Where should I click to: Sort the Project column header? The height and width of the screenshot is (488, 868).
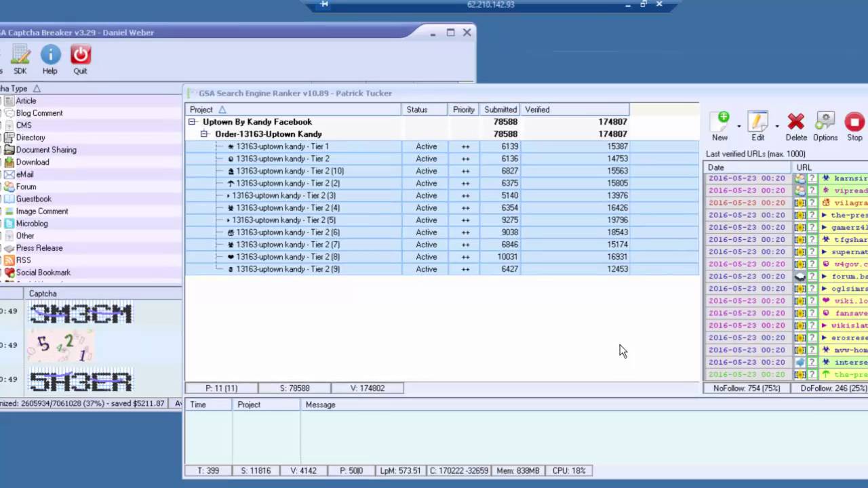click(293, 110)
